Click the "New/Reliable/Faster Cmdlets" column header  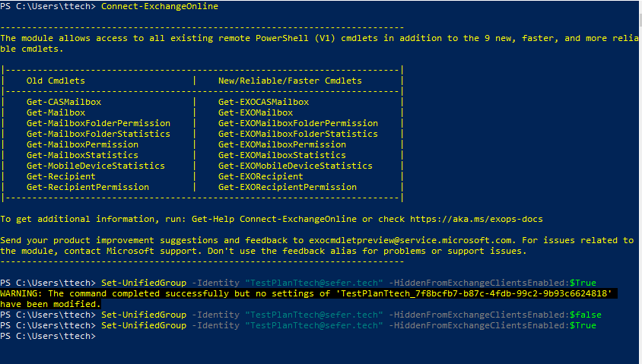[290, 81]
